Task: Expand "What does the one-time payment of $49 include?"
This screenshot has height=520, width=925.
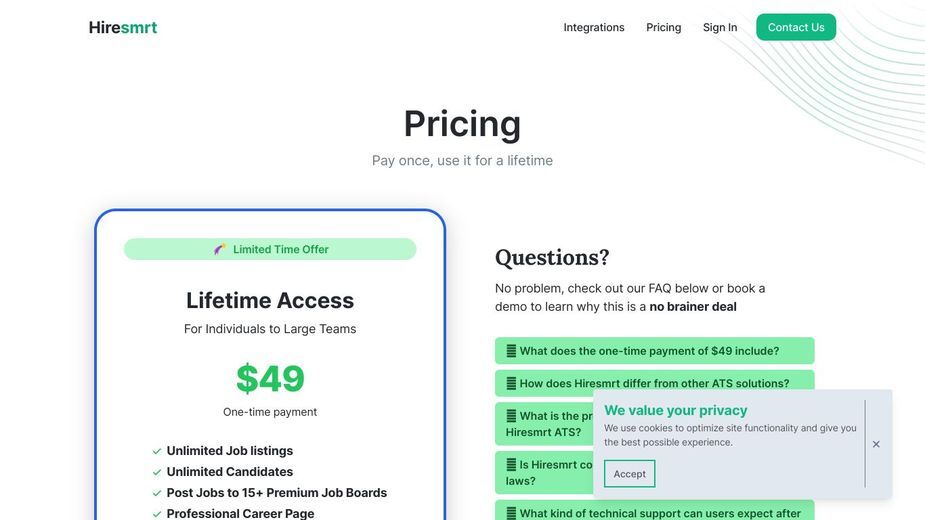Action: click(x=654, y=351)
